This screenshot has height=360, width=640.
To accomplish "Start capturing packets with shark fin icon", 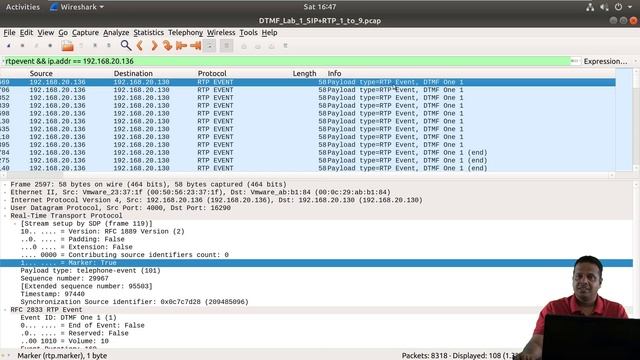I will tap(9, 46).
